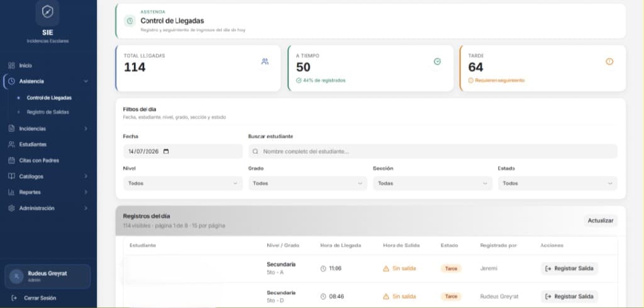The width and height of the screenshot is (644, 308).
Task: Collapse the Asistencia menu chevron
Action: coord(86,81)
